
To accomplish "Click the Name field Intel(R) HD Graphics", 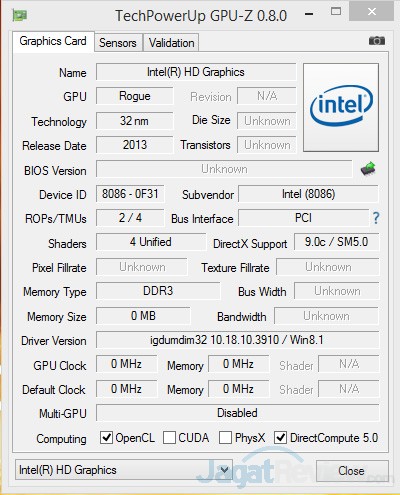I will coord(196,72).
